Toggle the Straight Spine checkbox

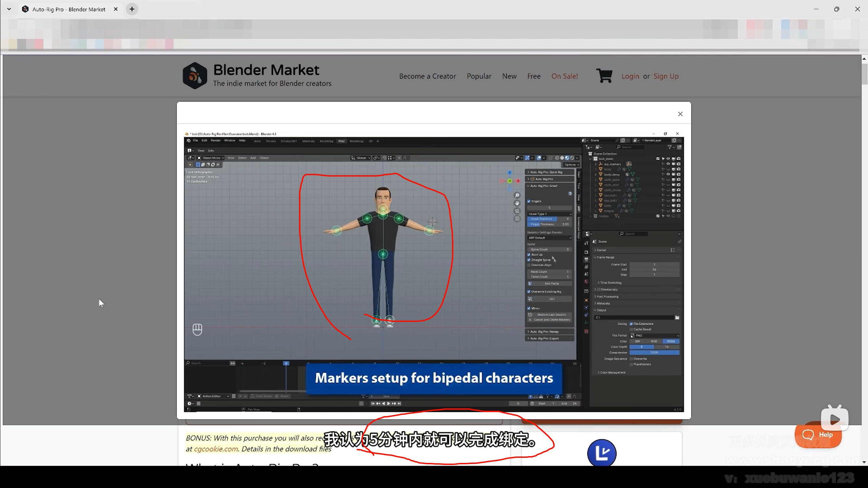[529, 260]
